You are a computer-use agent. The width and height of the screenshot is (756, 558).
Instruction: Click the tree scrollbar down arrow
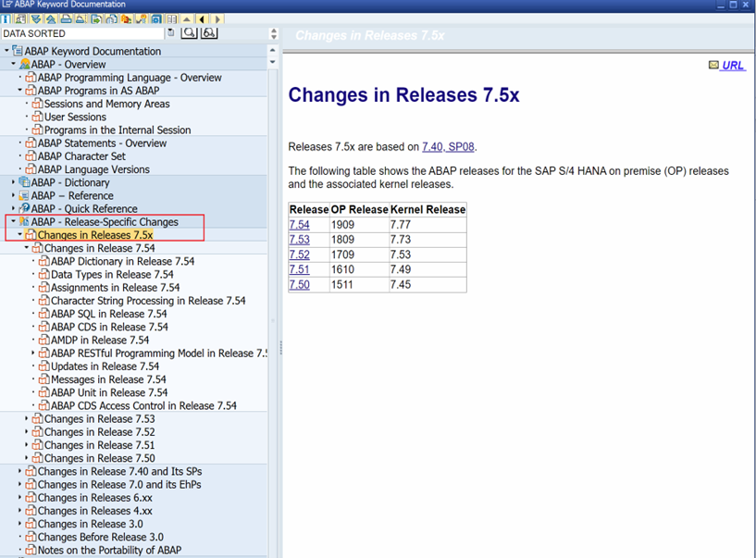(x=272, y=62)
